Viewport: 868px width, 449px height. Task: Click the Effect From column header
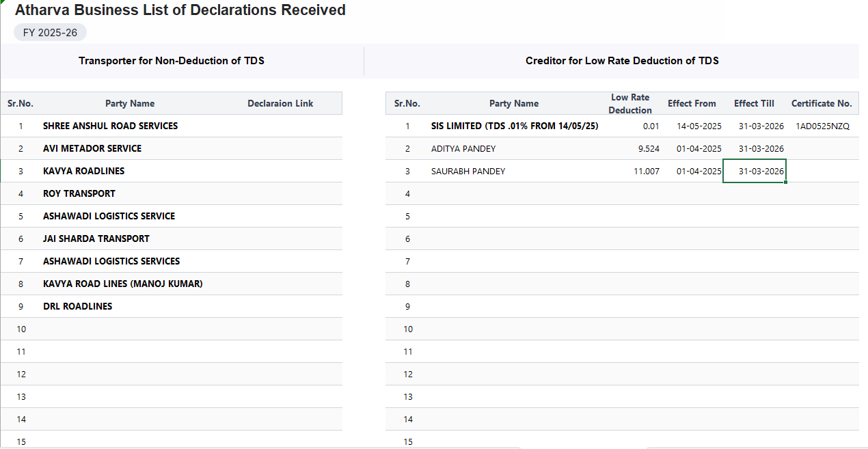[x=692, y=103]
